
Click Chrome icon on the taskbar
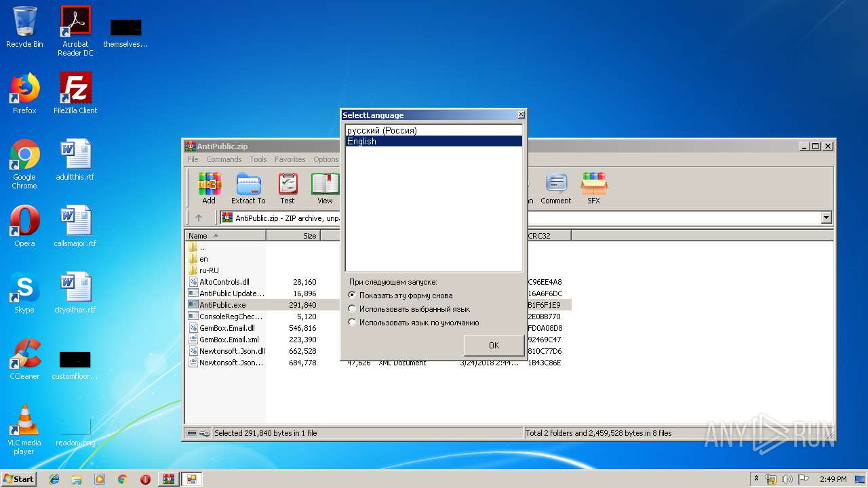(122, 479)
